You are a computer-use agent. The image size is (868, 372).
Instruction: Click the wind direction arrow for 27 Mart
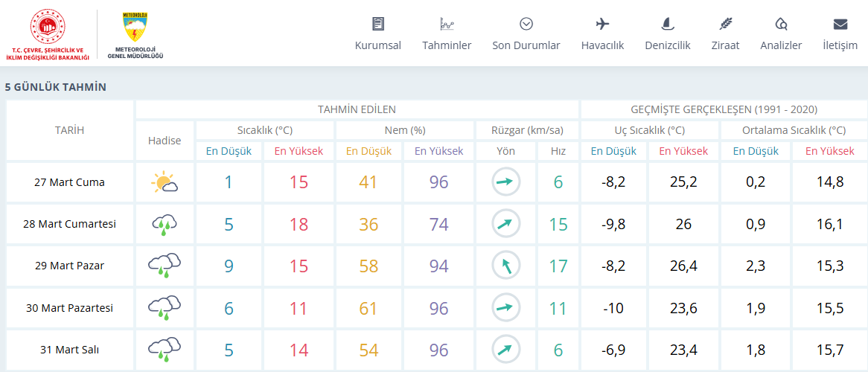(506, 182)
